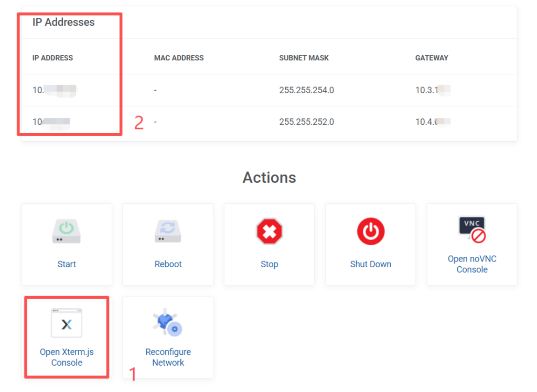Click the Xterm.js terminal window icon
The width and height of the screenshot is (537, 392).
(67, 323)
